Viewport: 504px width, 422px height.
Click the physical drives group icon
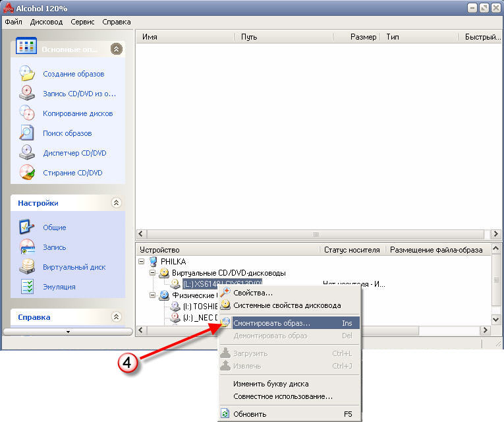(164, 295)
